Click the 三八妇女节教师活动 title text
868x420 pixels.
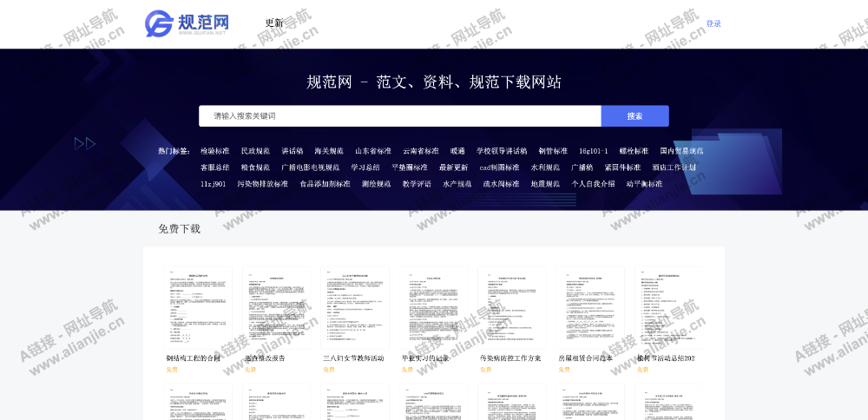(354, 358)
